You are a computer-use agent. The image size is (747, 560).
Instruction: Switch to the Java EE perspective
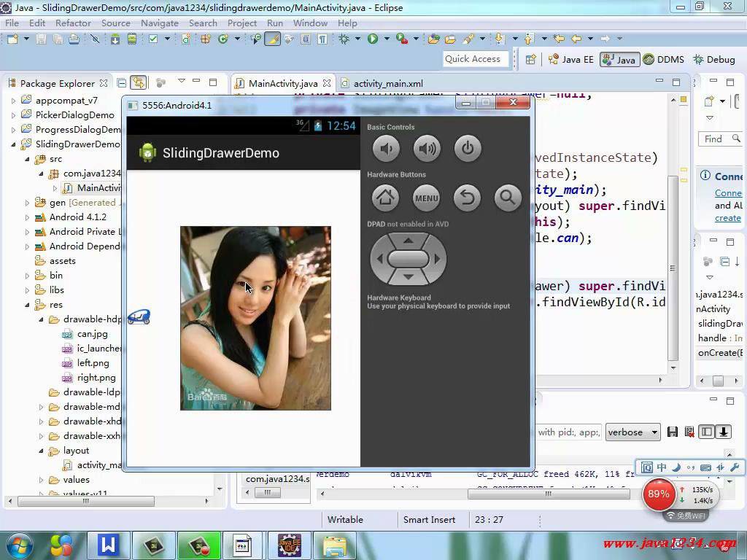tap(571, 60)
